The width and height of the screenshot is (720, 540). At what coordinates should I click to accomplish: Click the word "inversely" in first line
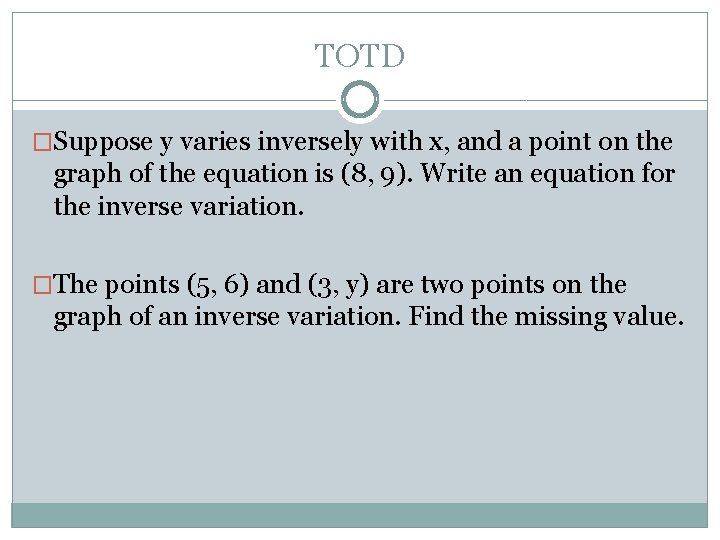[310, 142]
